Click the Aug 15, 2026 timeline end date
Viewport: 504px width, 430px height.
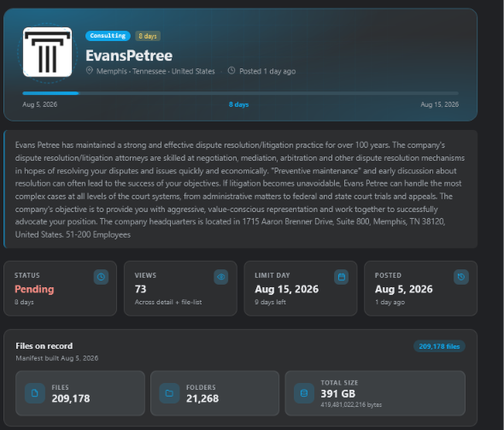439,104
